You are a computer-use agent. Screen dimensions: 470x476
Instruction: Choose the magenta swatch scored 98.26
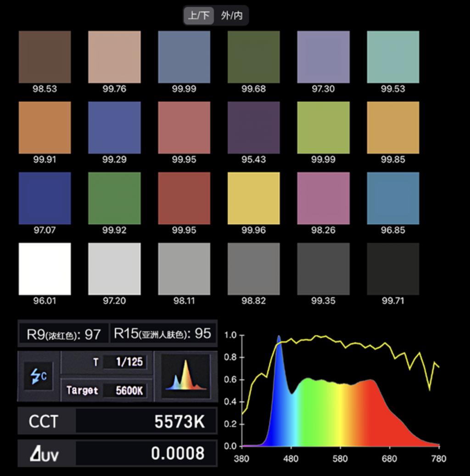323,198
